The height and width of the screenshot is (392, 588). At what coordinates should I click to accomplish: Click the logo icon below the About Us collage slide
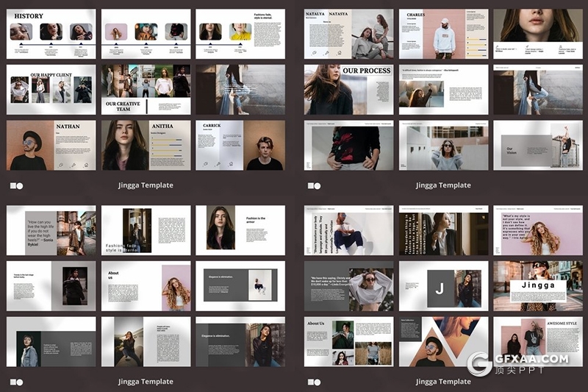coord(314,382)
